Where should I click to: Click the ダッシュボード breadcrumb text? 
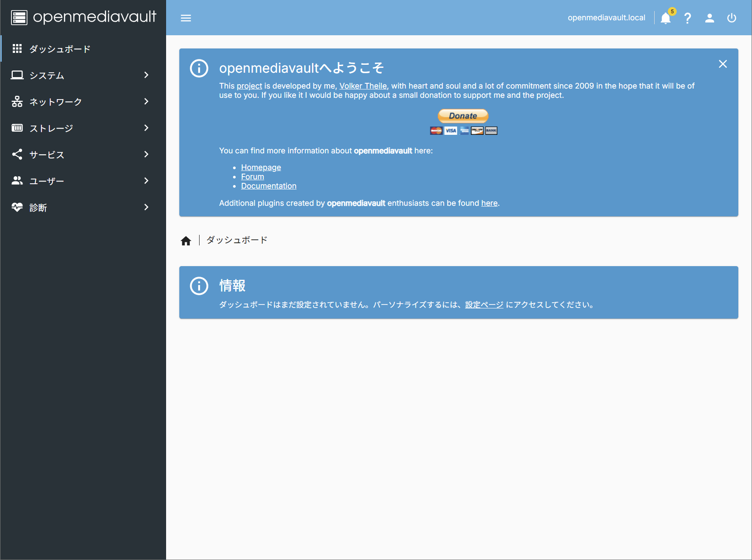coord(237,240)
